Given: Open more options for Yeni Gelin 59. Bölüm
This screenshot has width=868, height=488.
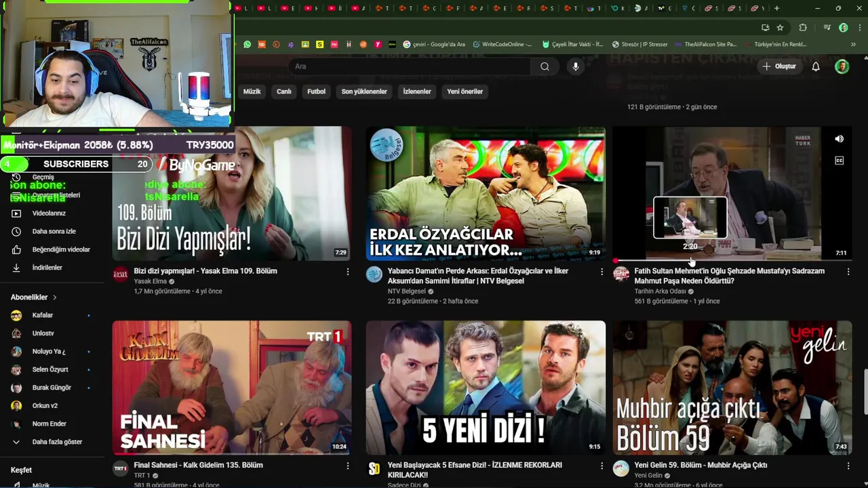Looking at the screenshot, I should (x=848, y=466).
